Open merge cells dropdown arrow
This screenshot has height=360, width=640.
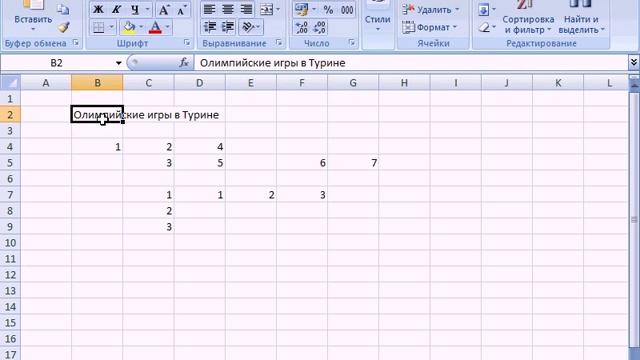coord(278,9)
